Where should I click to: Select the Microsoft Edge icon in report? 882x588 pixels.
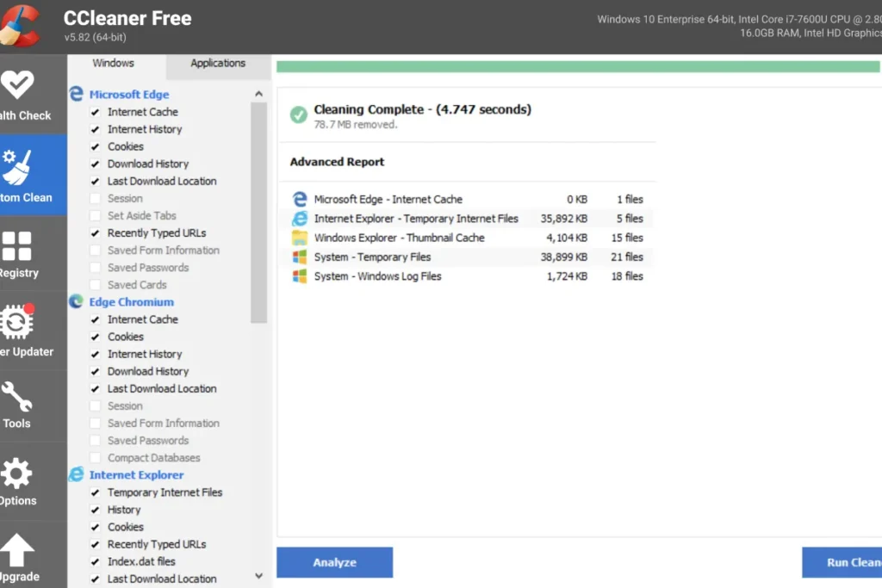[299, 199]
